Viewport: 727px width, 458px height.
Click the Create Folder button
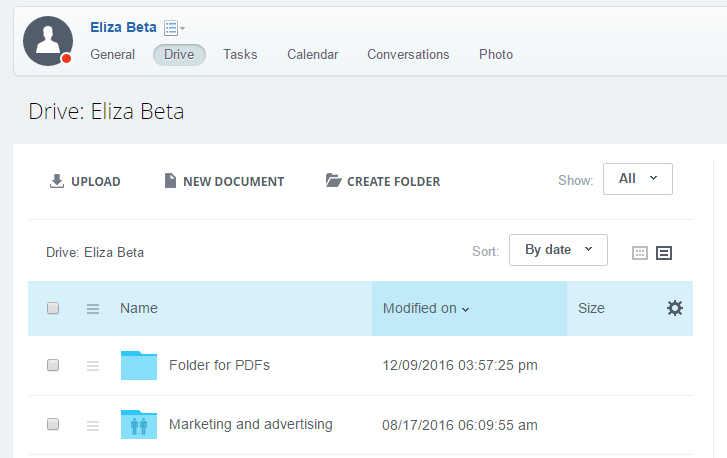click(383, 181)
